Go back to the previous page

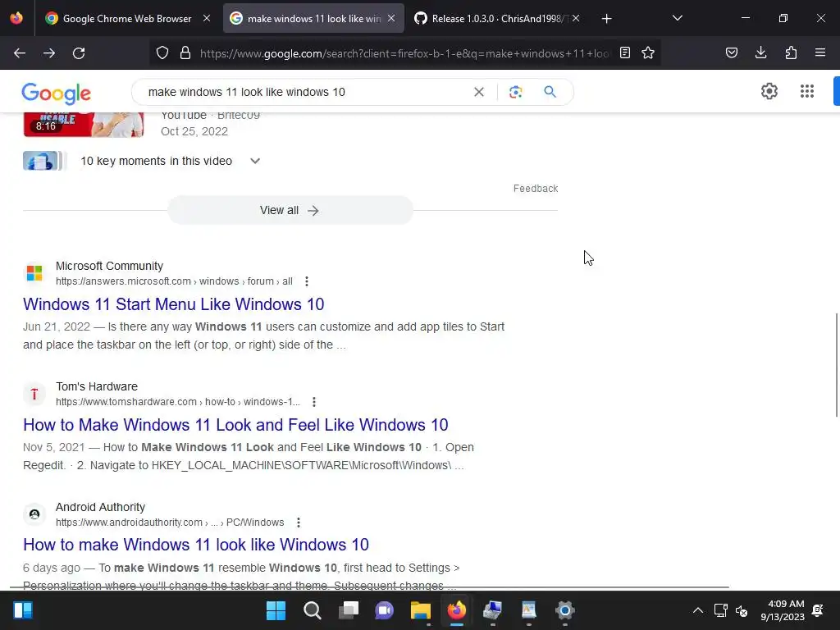(20, 53)
